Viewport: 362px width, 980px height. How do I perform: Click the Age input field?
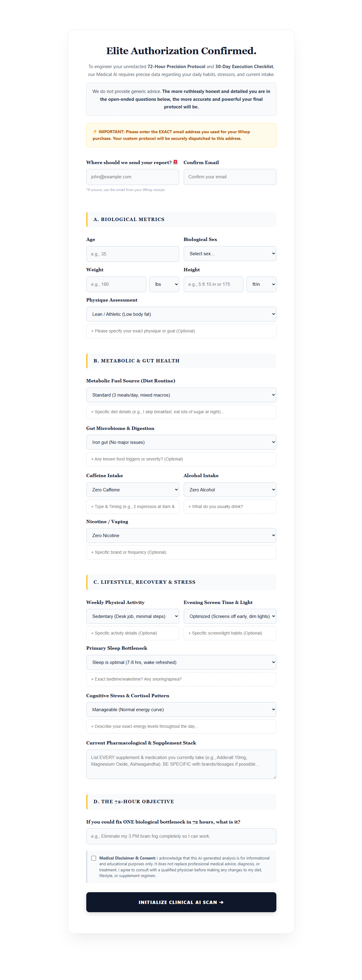click(x=132, y=254)
